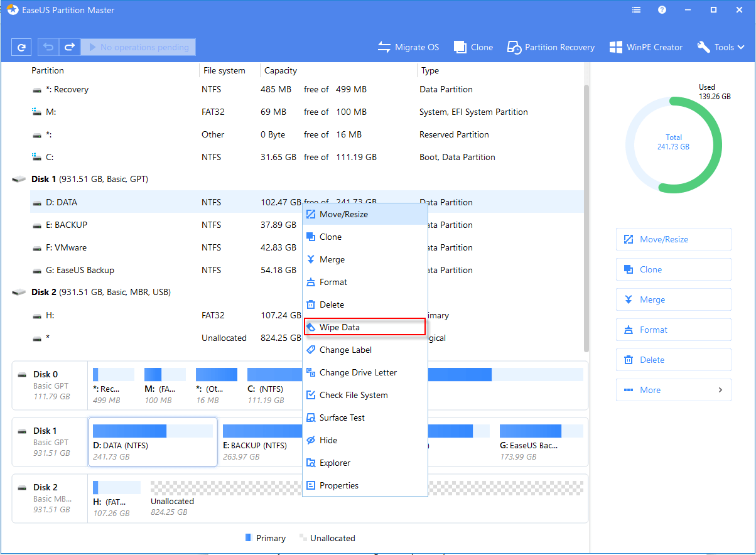Select the E: BACKUP partition row

pyautogui.click(x=307, y=225)
